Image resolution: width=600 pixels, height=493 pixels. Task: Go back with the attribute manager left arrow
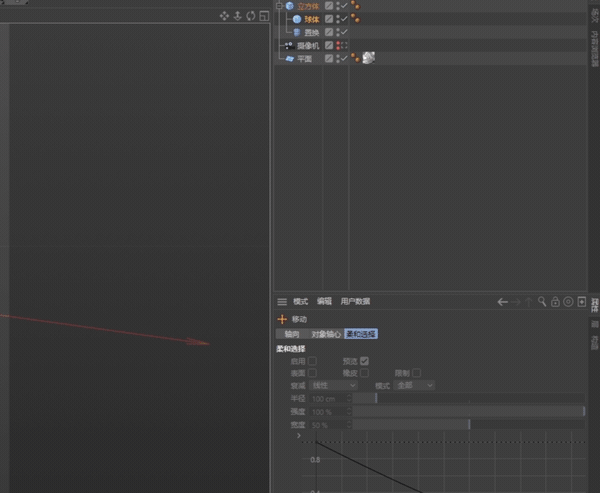[x=502, y=302]
